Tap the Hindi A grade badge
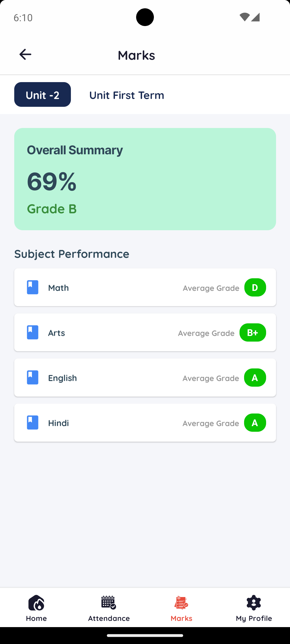Screen dimensions: 290x644 click(255, 423)
